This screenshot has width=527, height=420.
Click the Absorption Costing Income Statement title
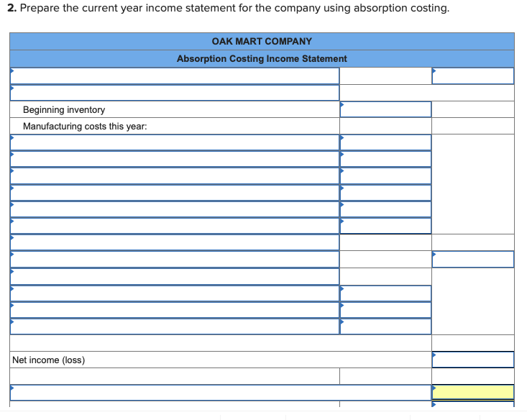click(262, 58)
